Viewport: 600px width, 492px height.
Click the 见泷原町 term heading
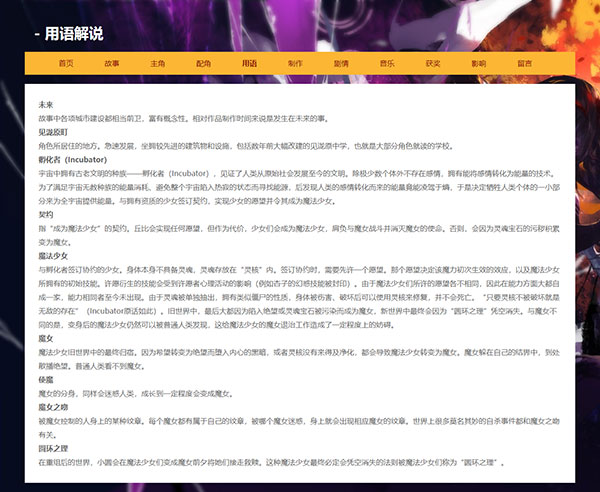pos(53,131)
